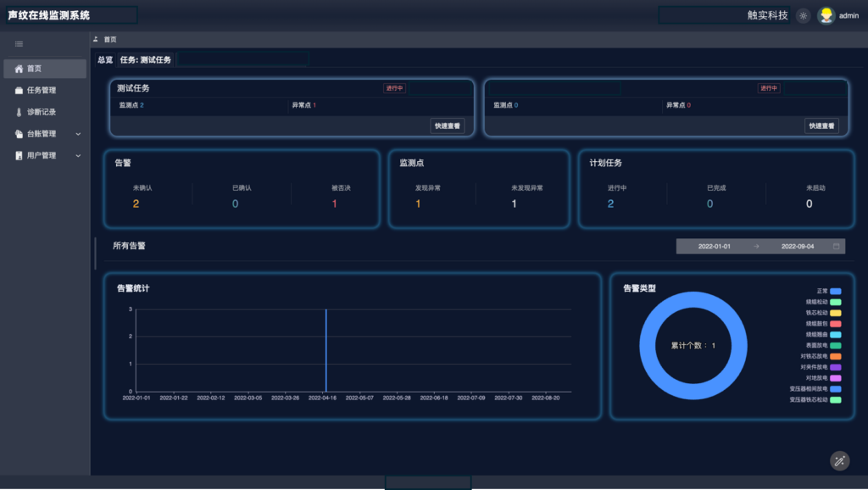Click the blue bar in 告警统计 chart

325,349
